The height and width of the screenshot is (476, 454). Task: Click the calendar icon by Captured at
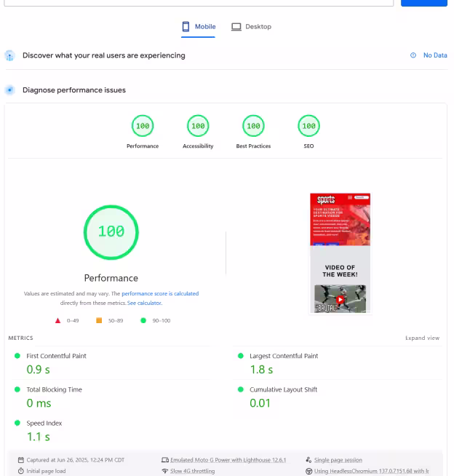[21, 460]
